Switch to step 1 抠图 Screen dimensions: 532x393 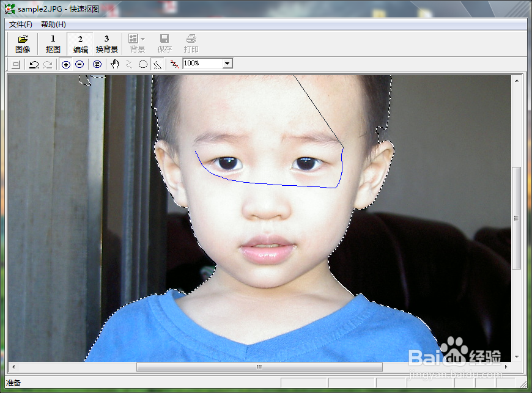(x=53, y=44)
